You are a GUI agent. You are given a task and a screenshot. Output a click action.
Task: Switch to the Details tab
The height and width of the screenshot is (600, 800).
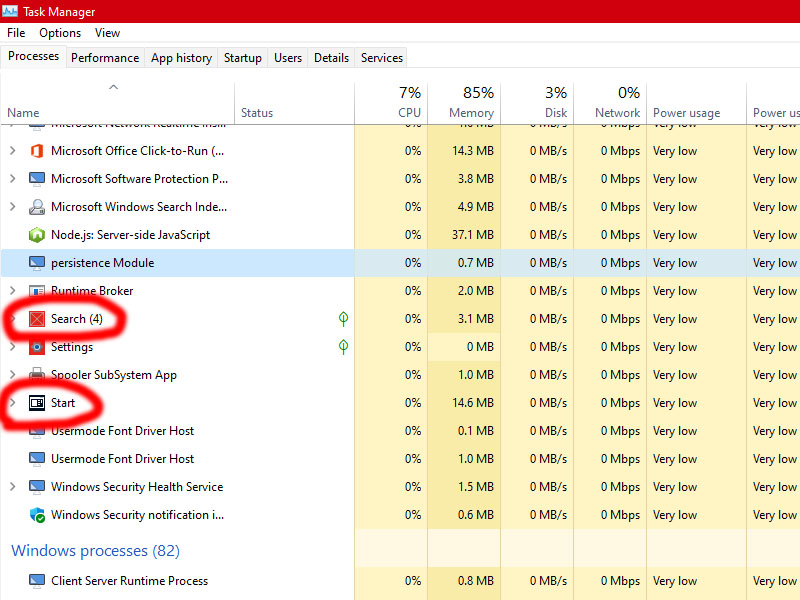pos(331,58)
